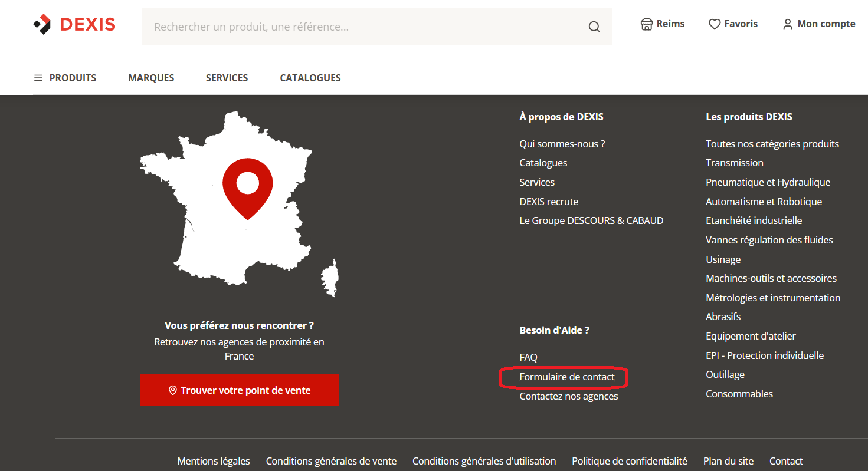868x471 pixels.
Task: Open Qui sommes-nous ? link
Action: click(562, 144)
